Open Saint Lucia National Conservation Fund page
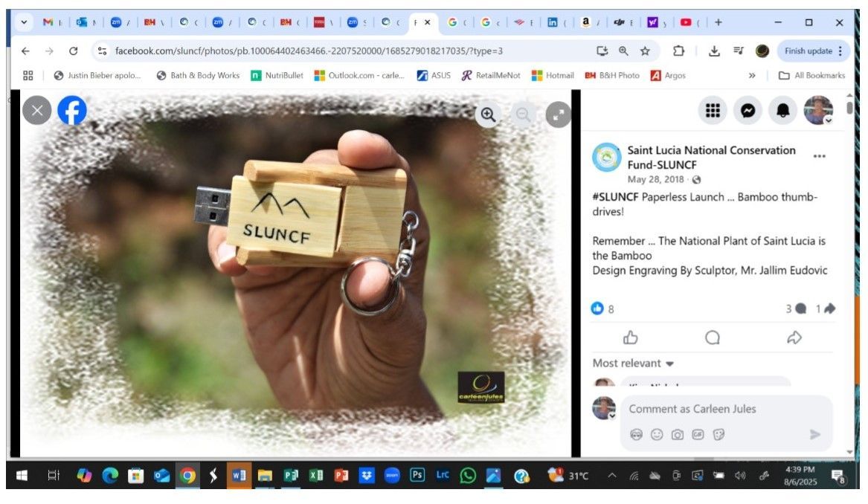868x504 pixels. click(x=711, y=157)
